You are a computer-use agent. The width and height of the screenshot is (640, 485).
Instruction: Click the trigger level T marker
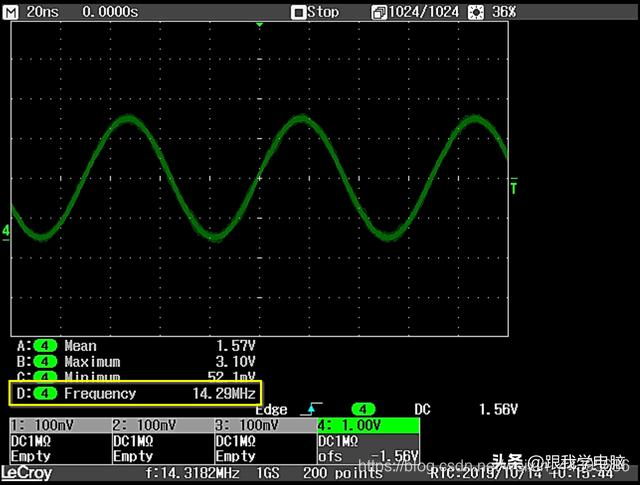[514, 186]
